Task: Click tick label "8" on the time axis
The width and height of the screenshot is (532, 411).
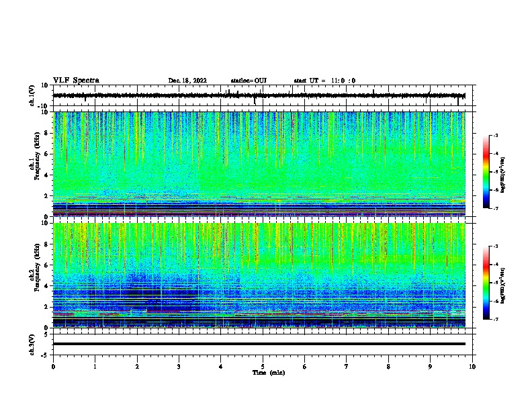Action: coord(388,367)
